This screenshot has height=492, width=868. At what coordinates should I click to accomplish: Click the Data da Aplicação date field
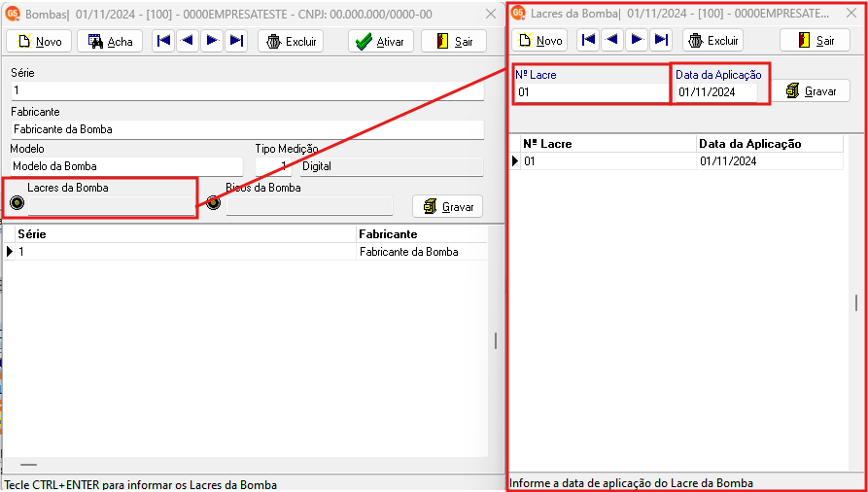[x=716, y=92]
